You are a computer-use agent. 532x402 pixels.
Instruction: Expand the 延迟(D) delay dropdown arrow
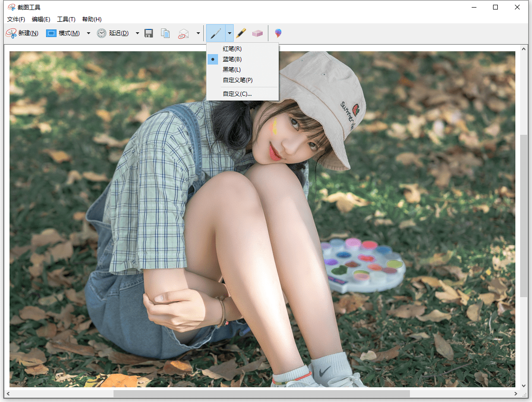[x=137, y=33]
